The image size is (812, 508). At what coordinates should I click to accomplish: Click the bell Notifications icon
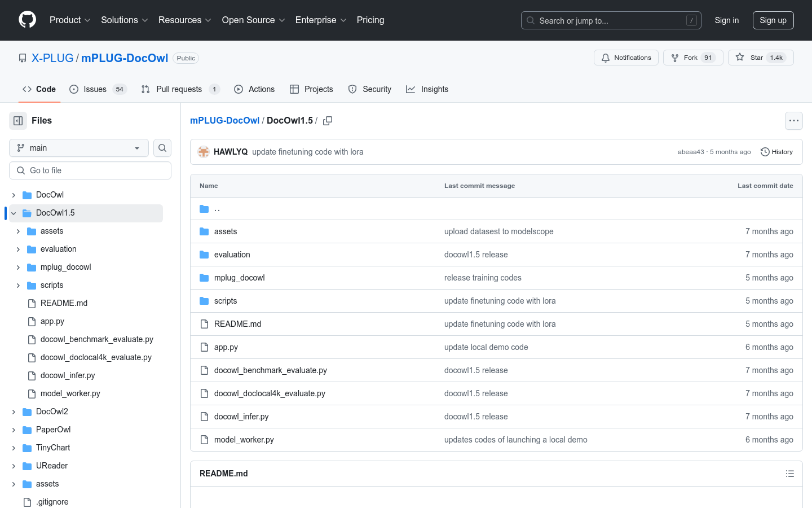(x=606, y=58)
